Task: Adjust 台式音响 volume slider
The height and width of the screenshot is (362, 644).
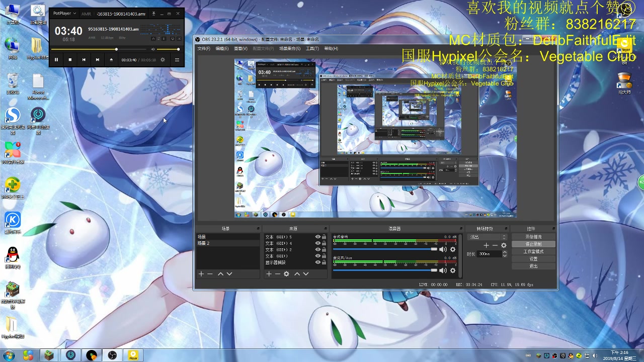Action: tap(385, 249)
